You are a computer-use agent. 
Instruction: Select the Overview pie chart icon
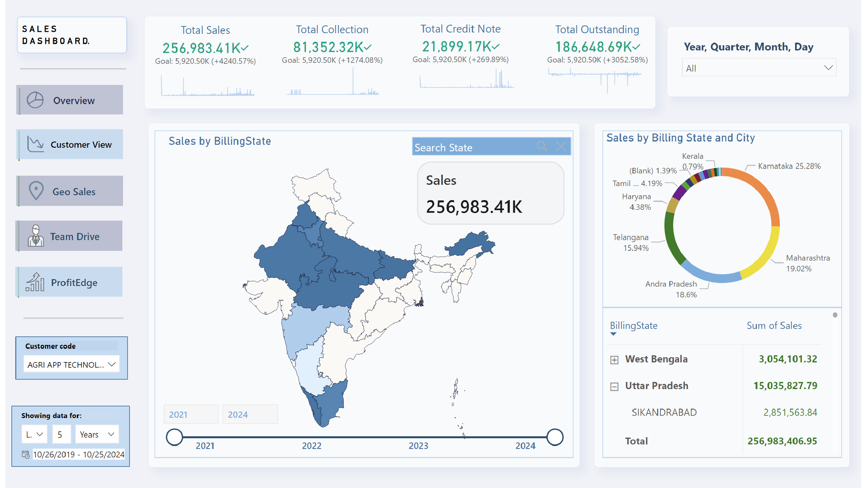point(35,100)
